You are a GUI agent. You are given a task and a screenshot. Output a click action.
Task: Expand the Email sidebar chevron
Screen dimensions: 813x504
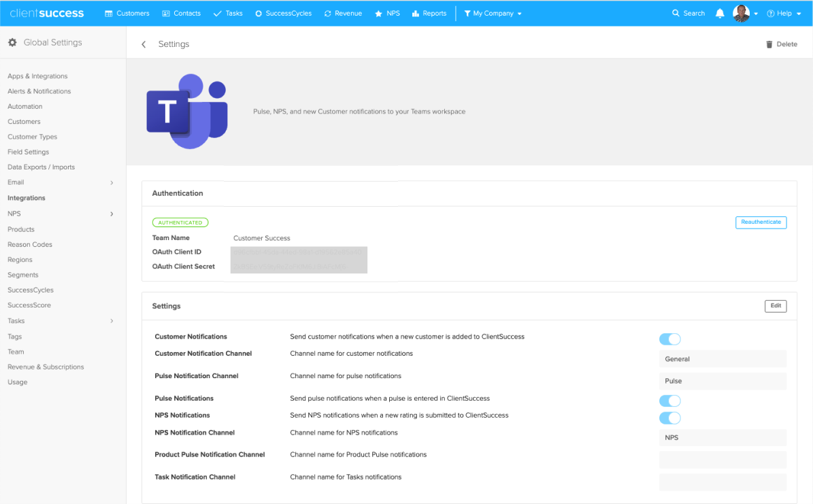[x=112, y=182]
